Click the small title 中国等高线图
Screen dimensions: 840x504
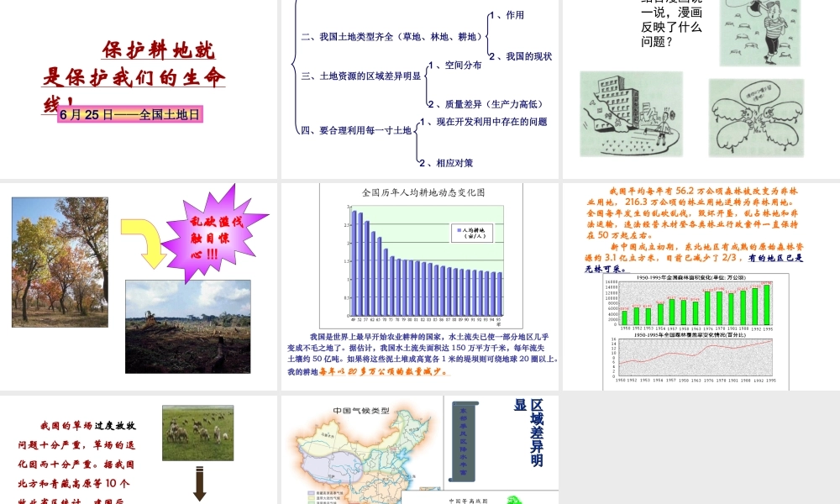click(x=468, y=501)
